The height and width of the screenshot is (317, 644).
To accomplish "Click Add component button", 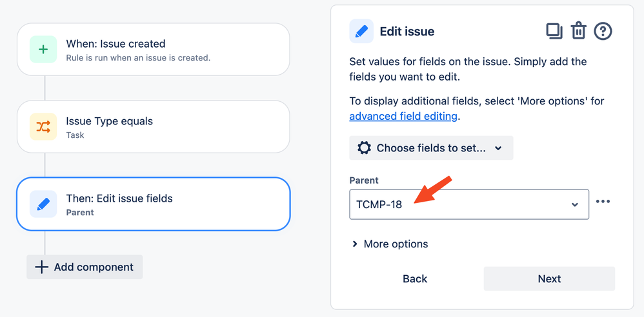I will click(x=85, y=267).
